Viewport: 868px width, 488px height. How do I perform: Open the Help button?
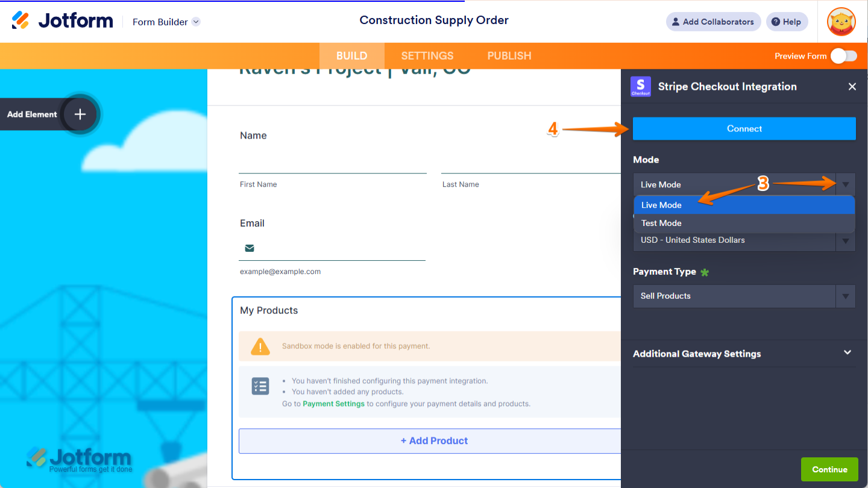point(787,22)
